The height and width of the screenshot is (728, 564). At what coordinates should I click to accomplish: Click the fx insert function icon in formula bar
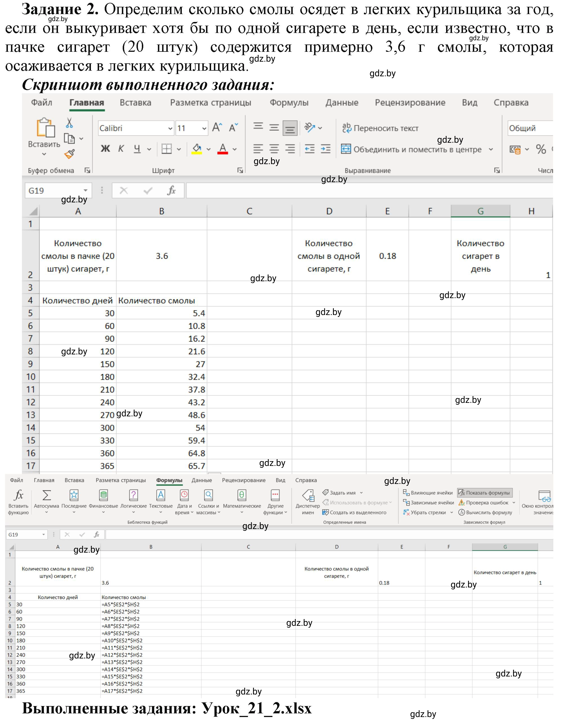click(x=171, y=191)
